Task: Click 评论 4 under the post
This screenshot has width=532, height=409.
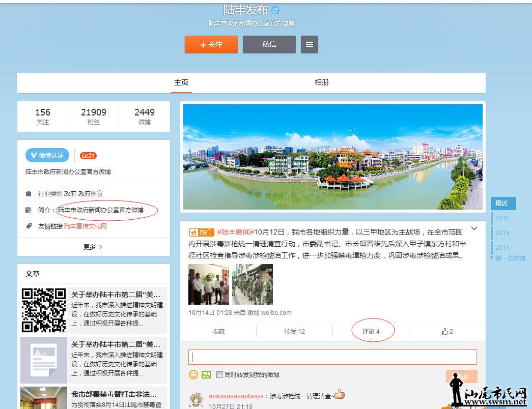Action: (x=371, y=331)
